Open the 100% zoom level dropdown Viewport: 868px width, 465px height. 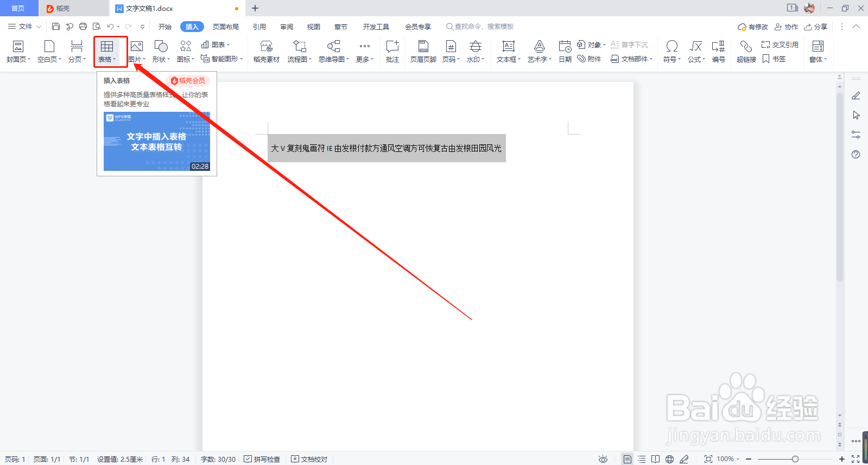728,459
